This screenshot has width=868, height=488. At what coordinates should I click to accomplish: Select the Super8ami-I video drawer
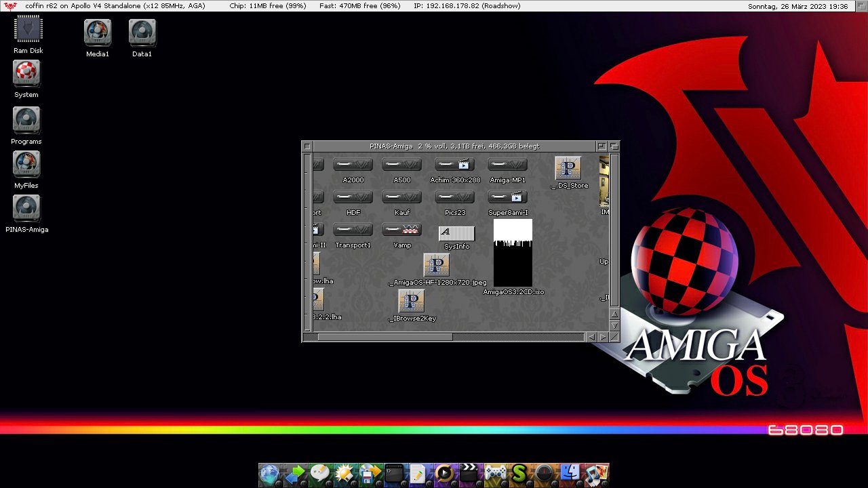507,197
